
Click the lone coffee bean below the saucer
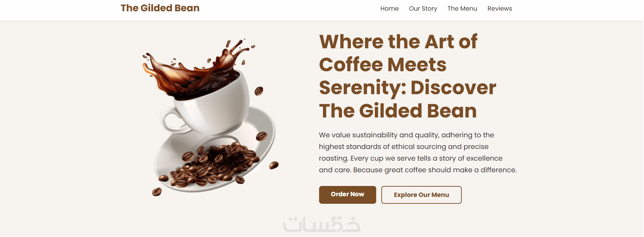pos(157,192)
